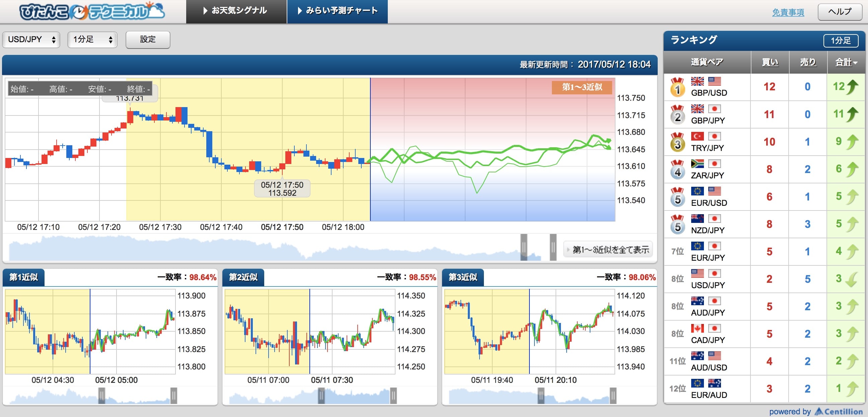The width and height of the screenshot is (868, 417).
Task: Click the gold rank 1 medal icon
Action: pyautogui.click(x=677, y=87)
